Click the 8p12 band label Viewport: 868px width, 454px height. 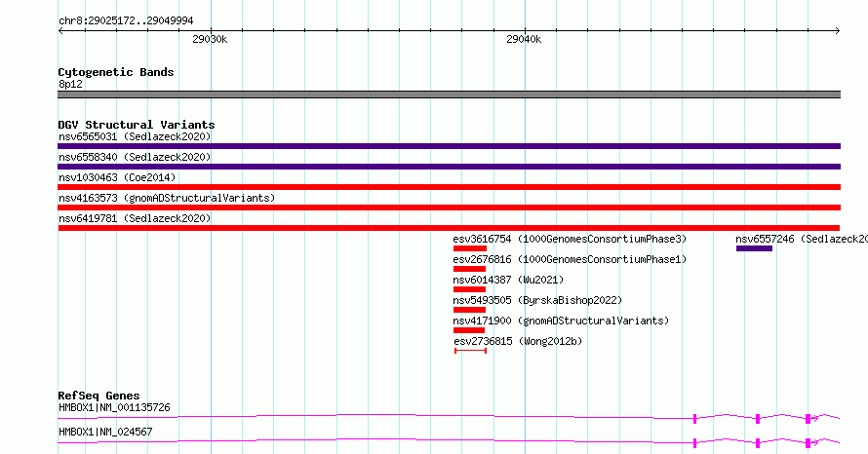point(70,84)
